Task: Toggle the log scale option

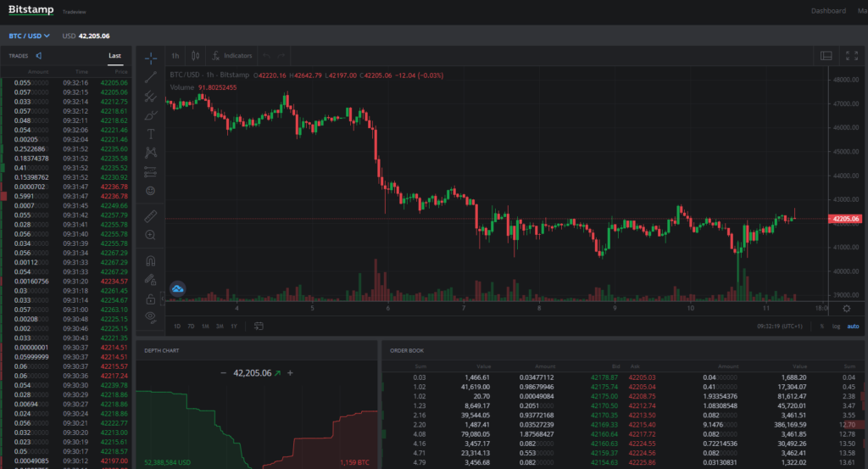Action: pos(836,327)
